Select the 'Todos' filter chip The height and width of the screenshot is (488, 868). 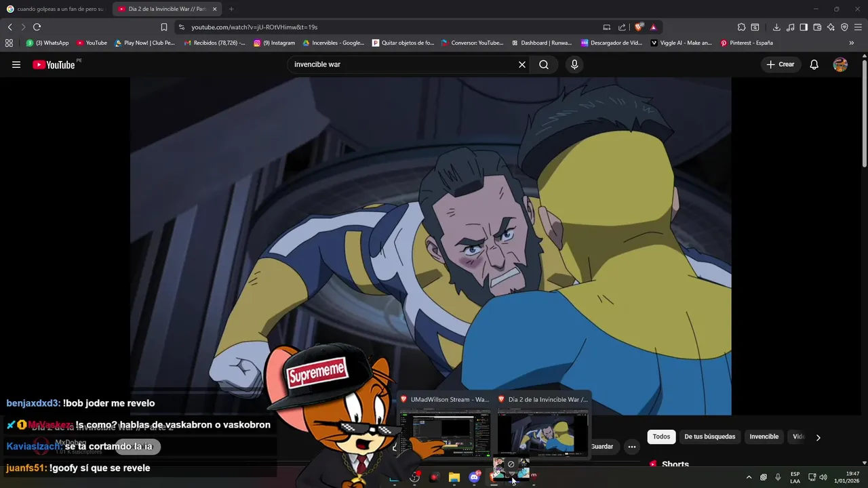(x=661, y=436)
